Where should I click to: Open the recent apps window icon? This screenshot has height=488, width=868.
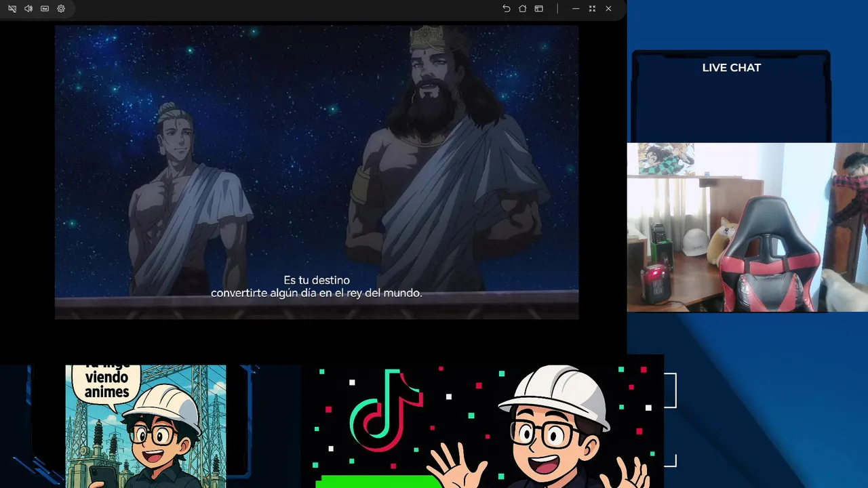click(538, 9)
